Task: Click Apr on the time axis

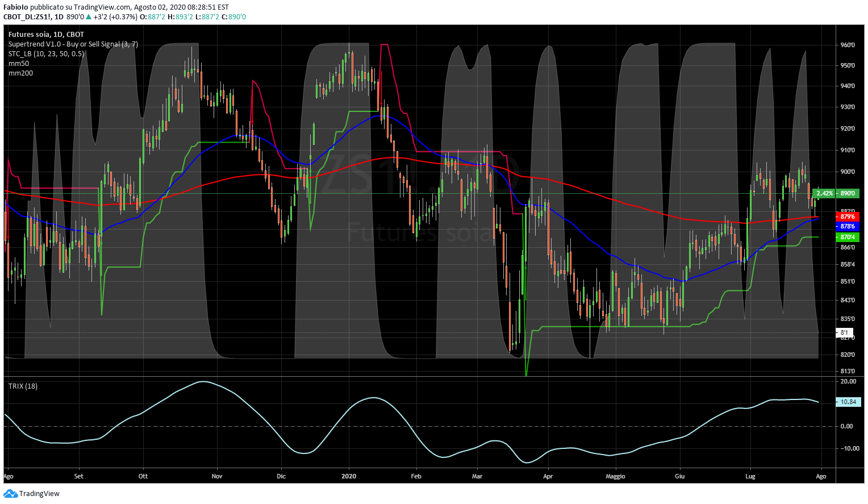Action: (x=548, y=476)
